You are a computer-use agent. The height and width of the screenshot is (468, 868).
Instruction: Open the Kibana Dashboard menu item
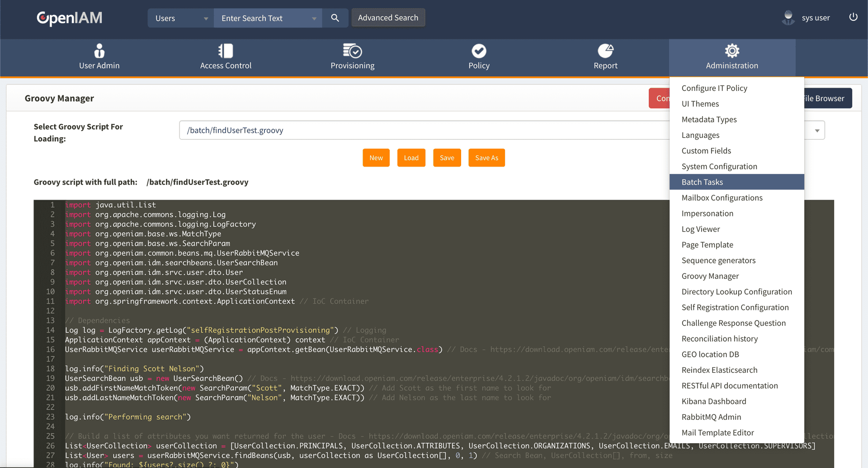click(x=714, y=401)
